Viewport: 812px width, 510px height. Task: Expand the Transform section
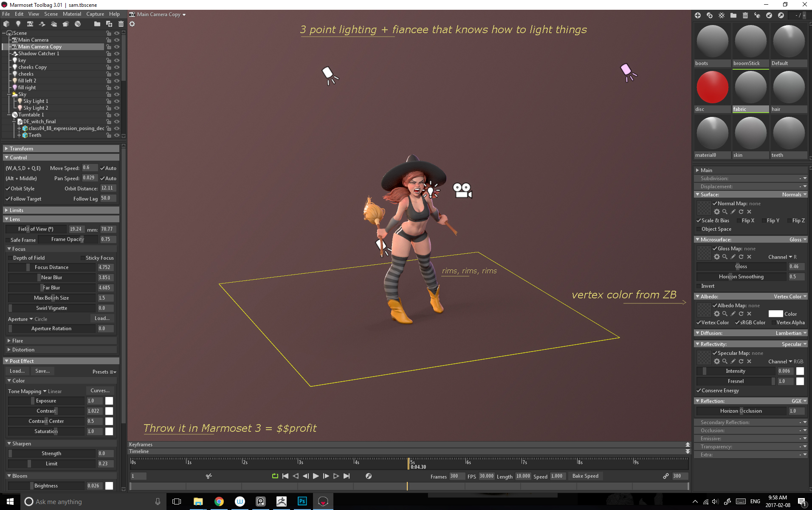[61, 149]
